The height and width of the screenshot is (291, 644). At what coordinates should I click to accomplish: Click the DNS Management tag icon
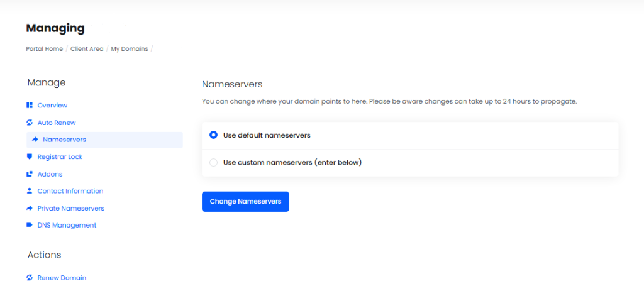click(30, 225)
